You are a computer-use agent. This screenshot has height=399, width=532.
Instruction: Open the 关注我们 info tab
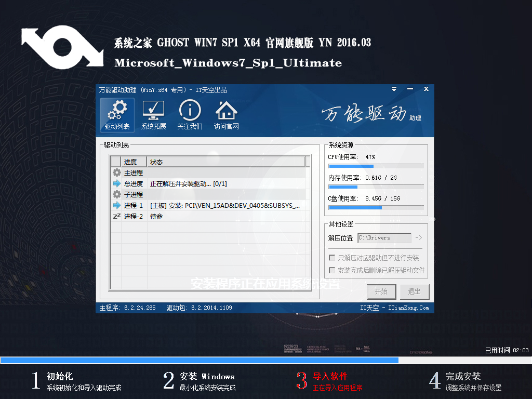pos(190,115)
